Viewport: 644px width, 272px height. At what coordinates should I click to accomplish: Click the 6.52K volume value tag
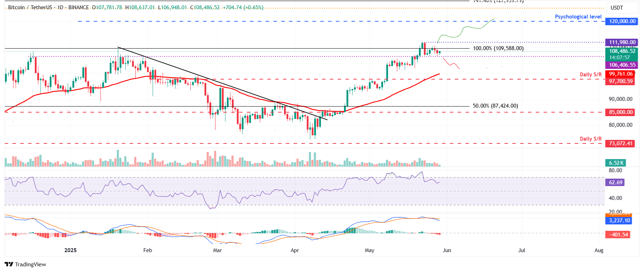(x=616, y=163)
